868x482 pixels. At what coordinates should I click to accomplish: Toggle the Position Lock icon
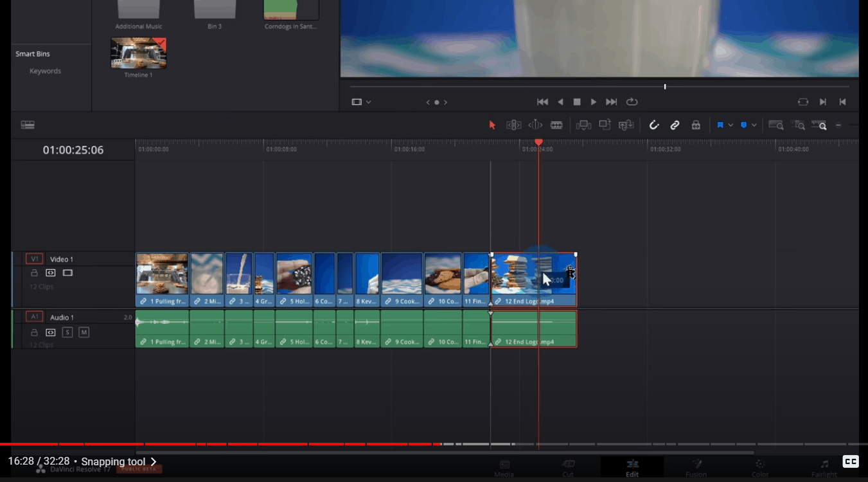696,125
